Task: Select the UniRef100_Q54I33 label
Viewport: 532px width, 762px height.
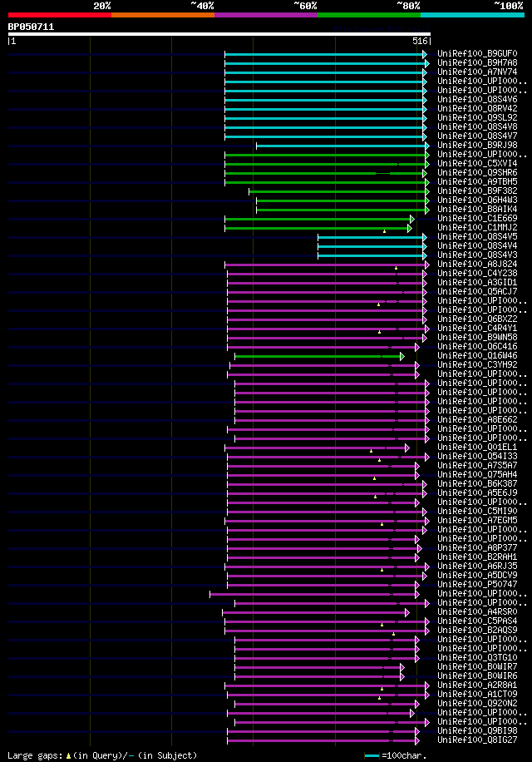Action: pos(477,457)
